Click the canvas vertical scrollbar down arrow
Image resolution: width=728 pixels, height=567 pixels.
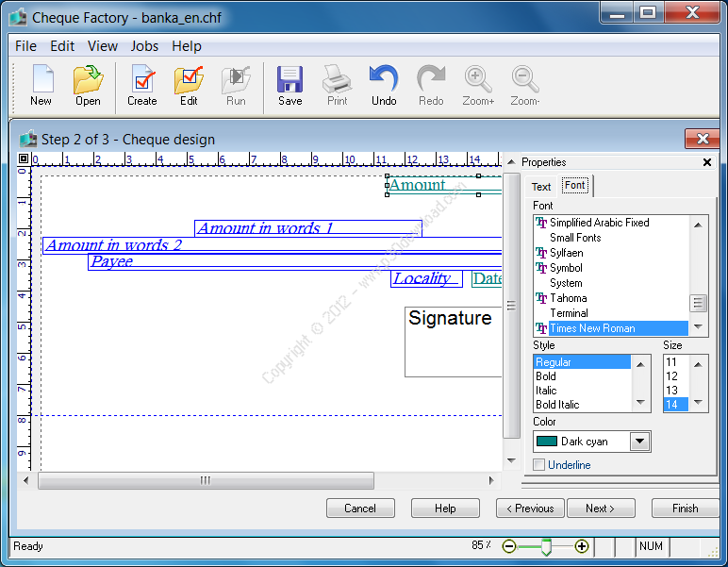pos(511,460)
